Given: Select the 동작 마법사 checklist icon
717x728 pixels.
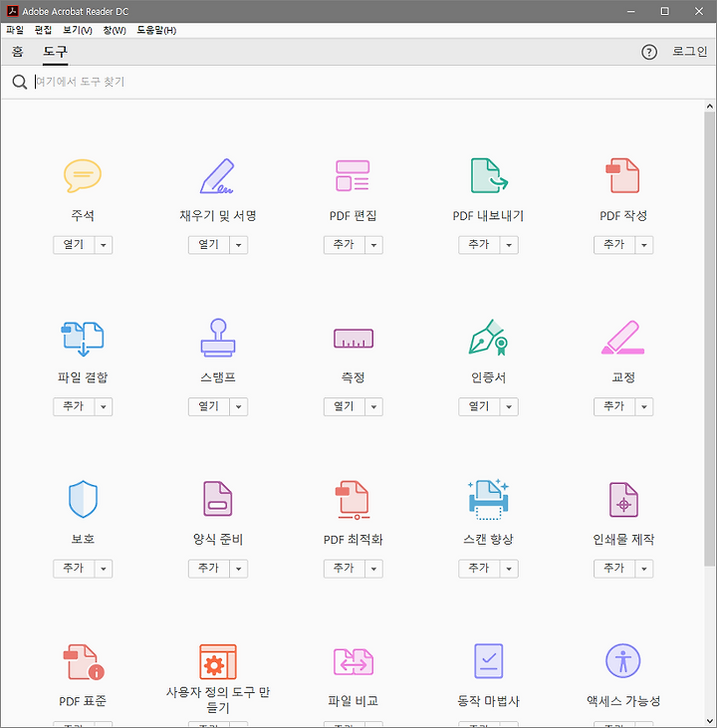Looking at the screenshot, I should (489, 660).
